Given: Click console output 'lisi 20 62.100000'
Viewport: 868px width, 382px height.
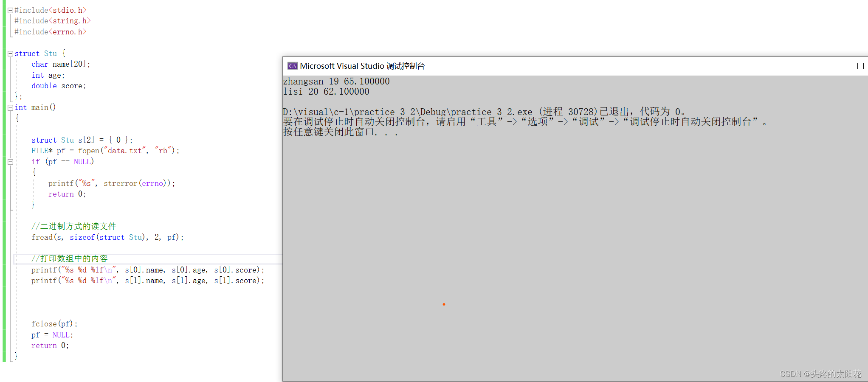Looking at the screenshot, I should [x=326, y=92].
